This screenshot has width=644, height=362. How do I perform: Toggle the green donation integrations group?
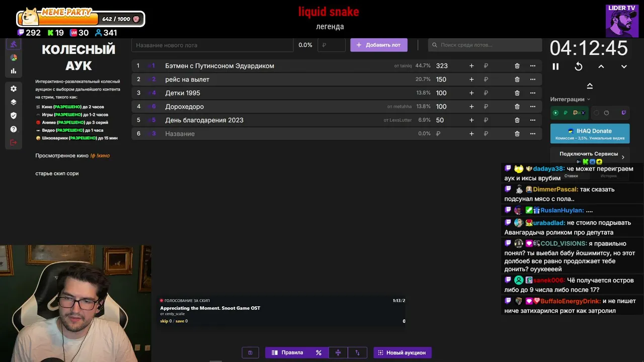tap(569, 113)
